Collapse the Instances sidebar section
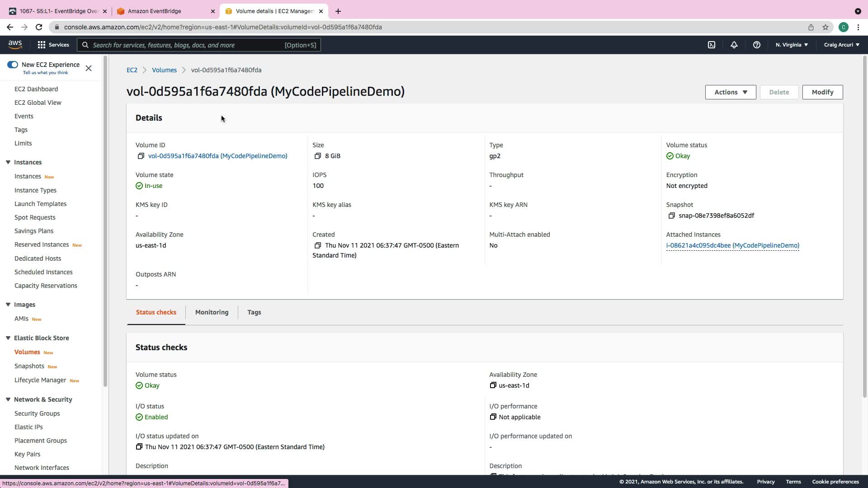This screenshot has height=488, width=868. (8, 162)
